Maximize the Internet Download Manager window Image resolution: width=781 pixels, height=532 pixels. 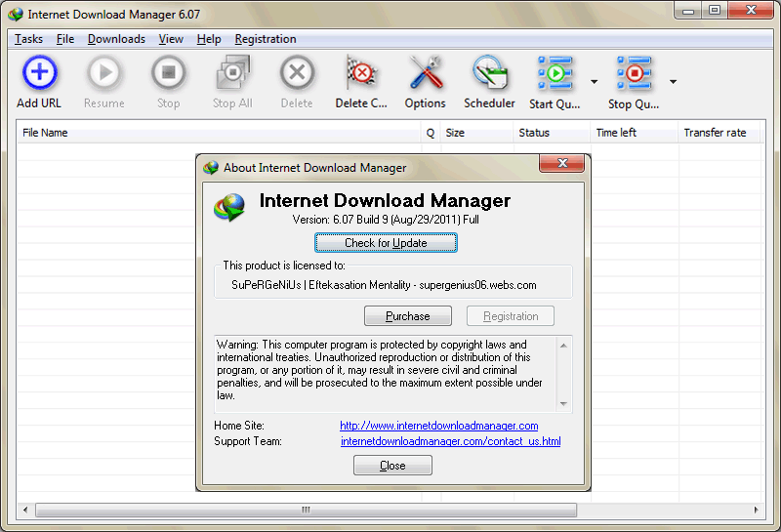715,11
